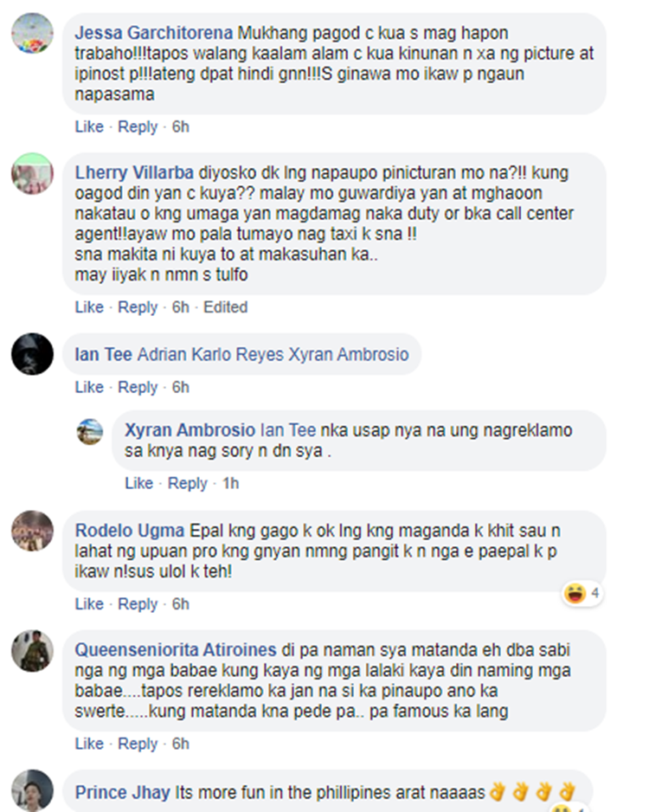Reply to Queenseniorita Atiroines' comment
This screenshot has width=649, height=812.
[x=138, y=744]
